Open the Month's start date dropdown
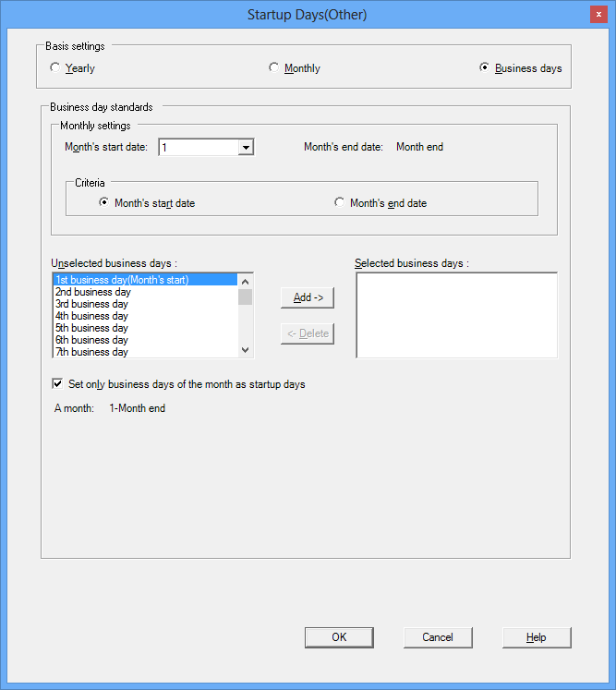The image size is (616, 690). [x=246, y=147]
